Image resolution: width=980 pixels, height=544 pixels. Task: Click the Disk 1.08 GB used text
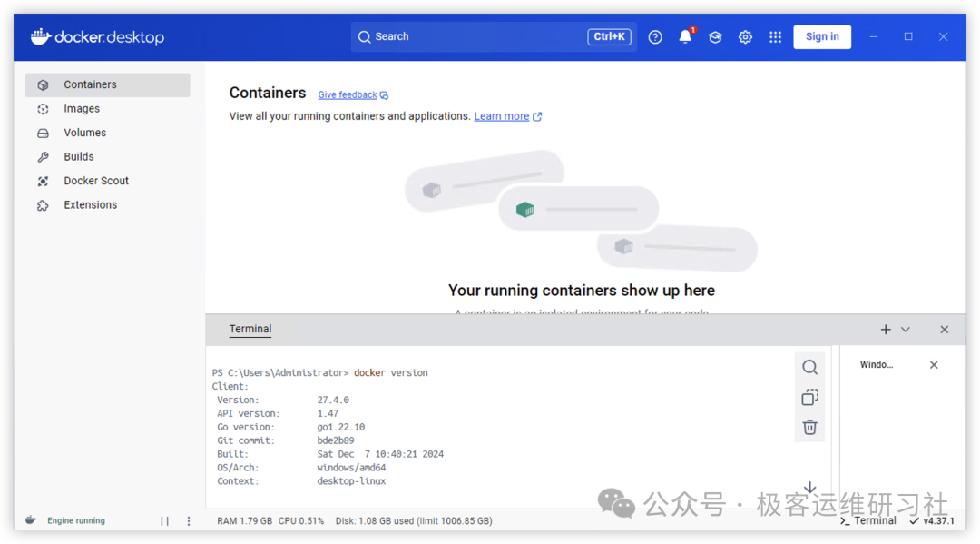point(414,521)
